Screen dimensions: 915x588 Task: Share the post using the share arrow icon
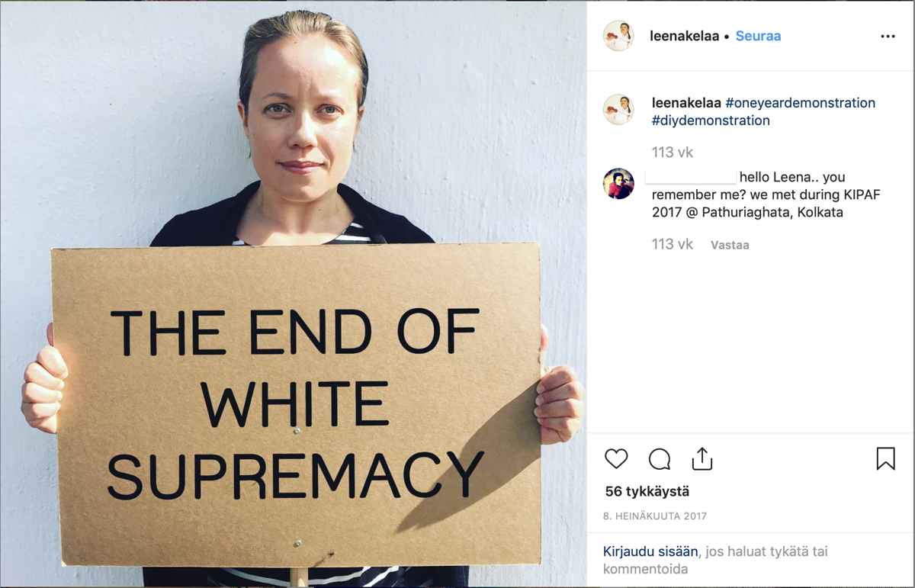pyautogui.click(x=702, y=458)
